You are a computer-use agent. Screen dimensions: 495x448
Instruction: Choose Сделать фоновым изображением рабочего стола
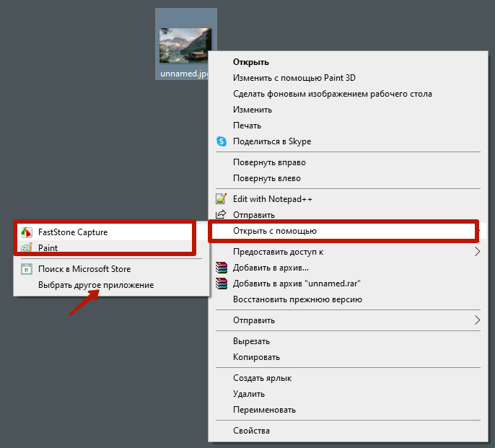[332, 94]
